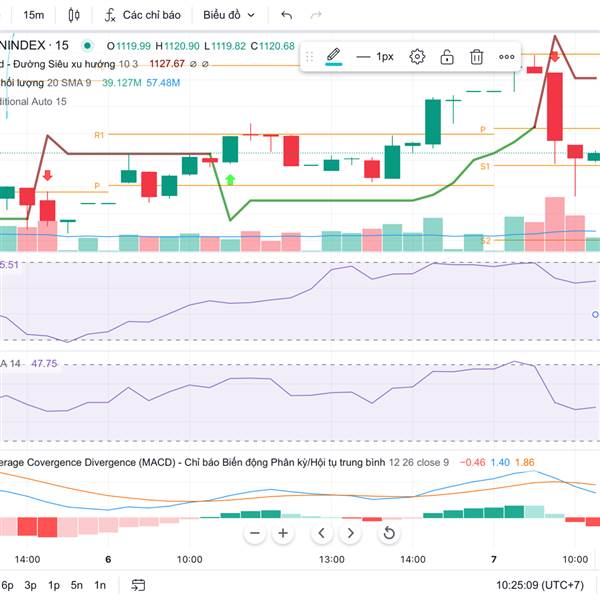This screenshot has height=600, width=600.
Task: Pick line color with pencil icon
Action: pyautogui.click(x=333, y=57)
